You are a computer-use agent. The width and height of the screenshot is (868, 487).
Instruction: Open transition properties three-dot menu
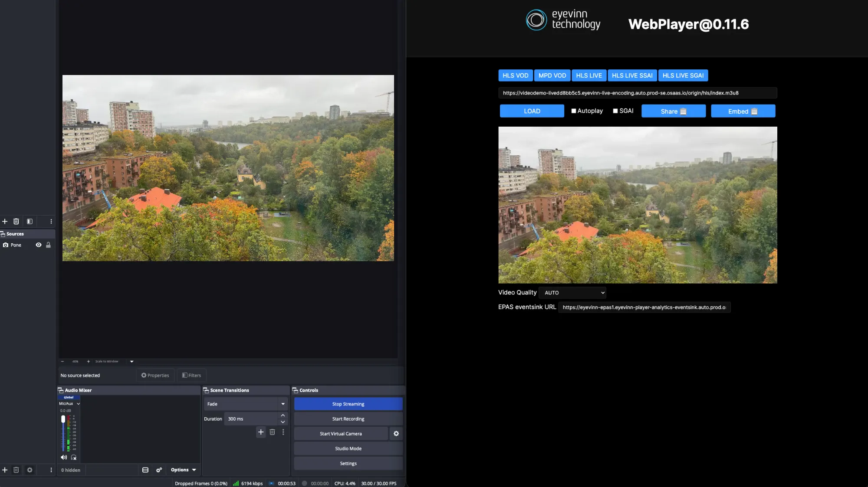pos(283,432)
